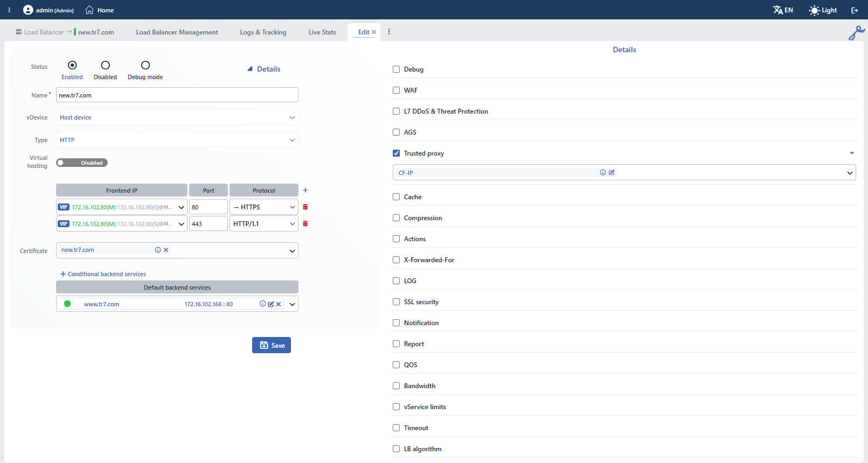Open the HTTP/1.1 protocol dropdown

point(264,224)
